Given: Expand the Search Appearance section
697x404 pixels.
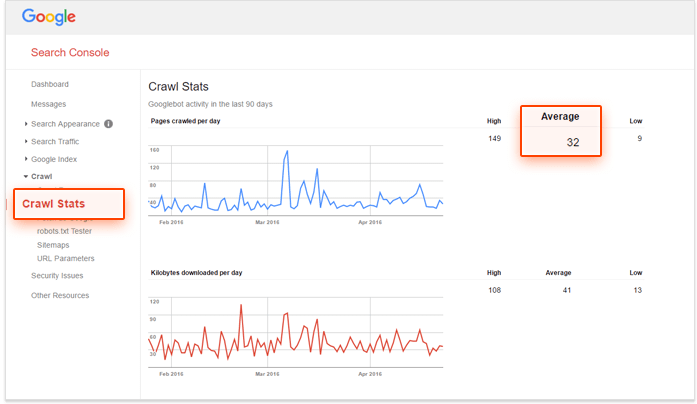Looking at the screenshot, I should [x=65, y=124].
